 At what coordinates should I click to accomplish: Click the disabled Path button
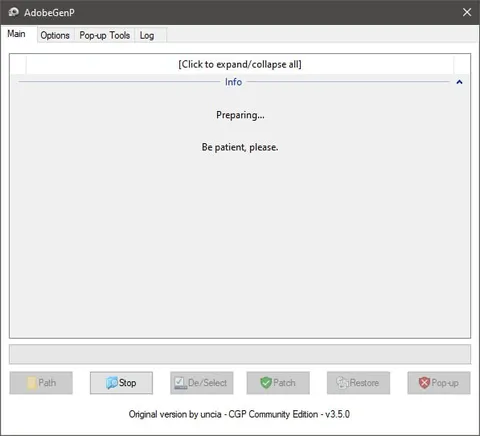point(41,383)
